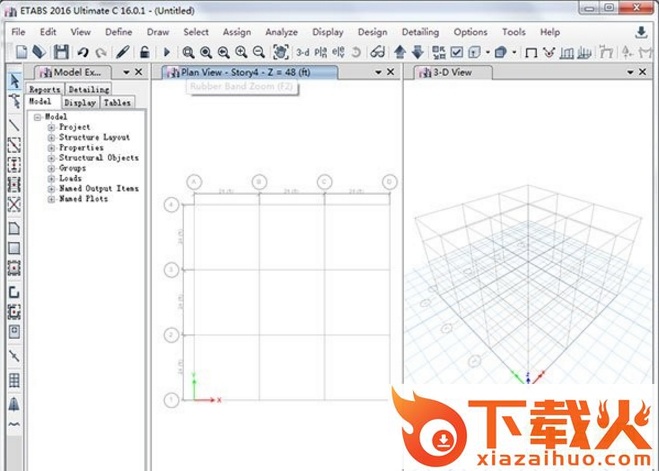Expand the Structure Layout tree node
Viewport: 659px width, 471px height.
click(51, 138)
